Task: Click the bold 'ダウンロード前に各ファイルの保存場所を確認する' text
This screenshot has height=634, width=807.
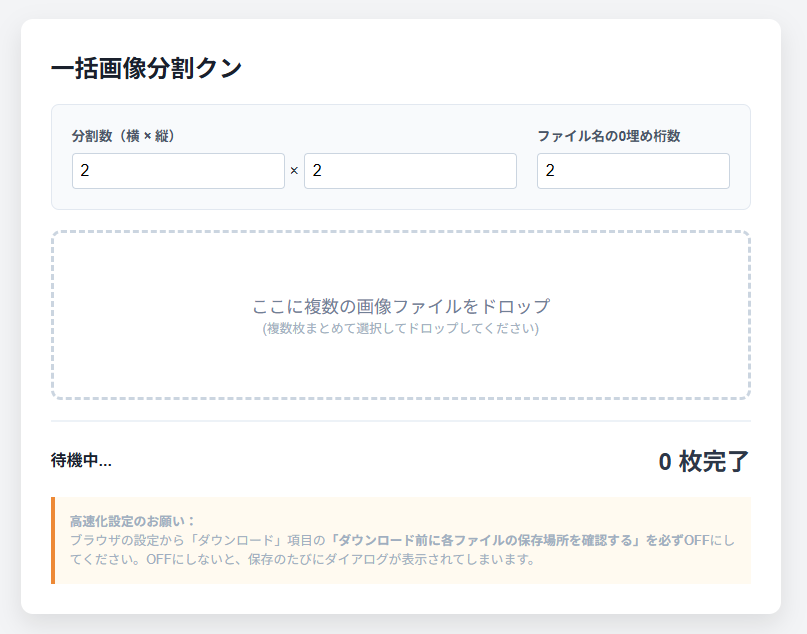Action: 486,540
